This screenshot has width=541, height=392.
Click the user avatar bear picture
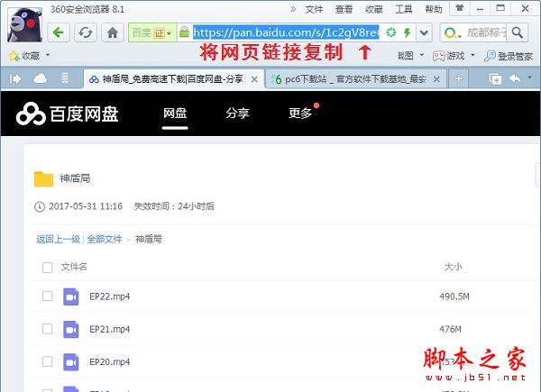coord(25,25)
